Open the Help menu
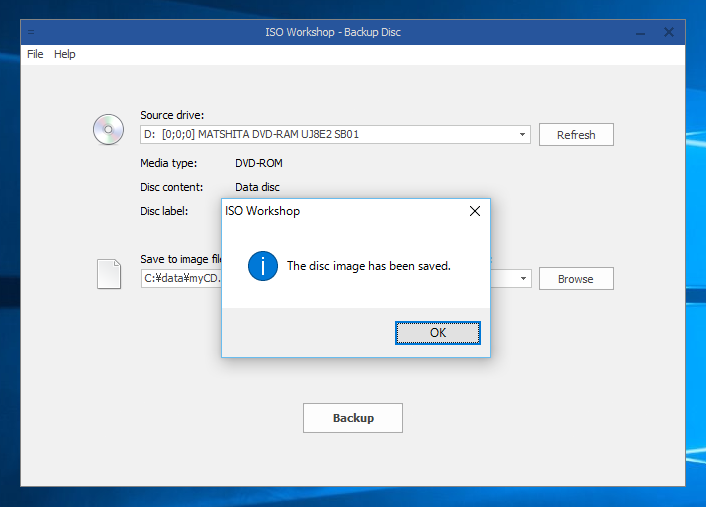The width and height of the screenshot is (706, 507). tap(64, 54)
